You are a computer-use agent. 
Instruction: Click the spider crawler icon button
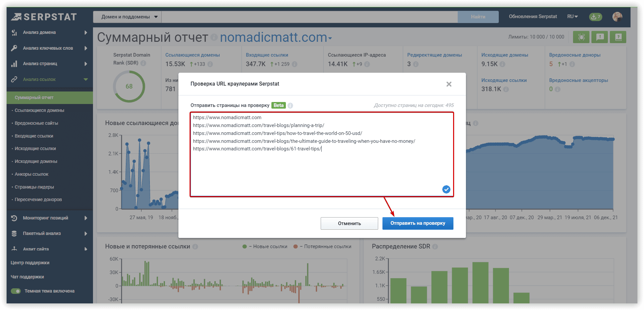(581, 37)
